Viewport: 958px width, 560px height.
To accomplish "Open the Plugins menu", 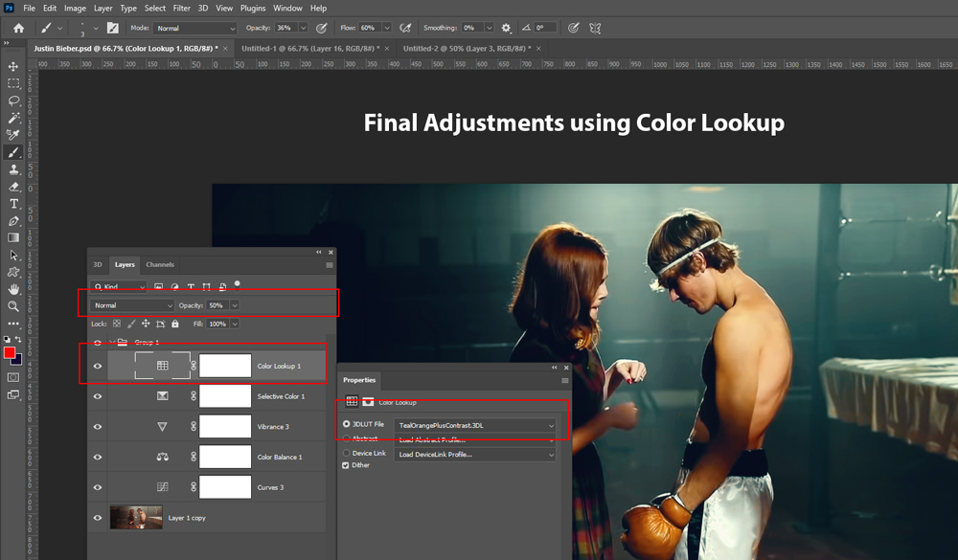I will pyautogui.click(x=253, y=8).
